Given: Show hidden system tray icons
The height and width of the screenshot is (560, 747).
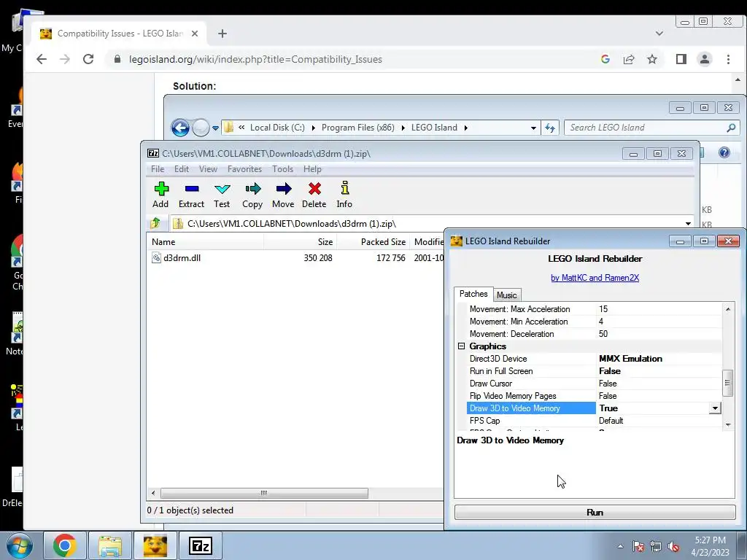Looking at the screenshot, I should [620, 546].
